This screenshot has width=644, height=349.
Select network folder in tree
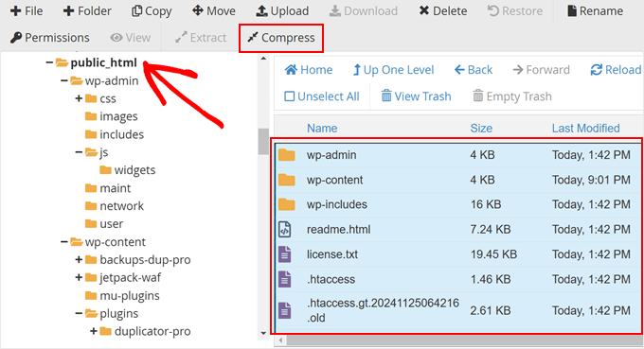[x=121, y=206]
